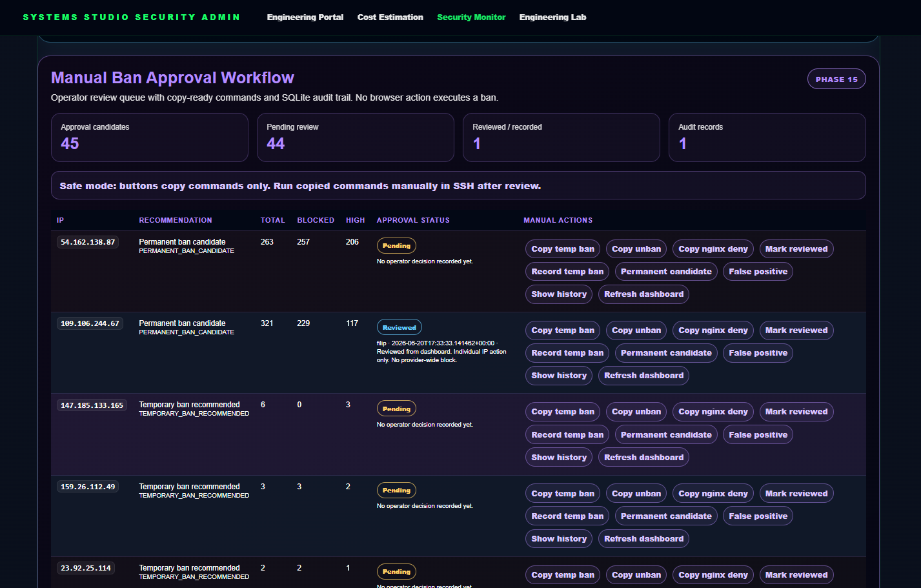Image resolution: width=921 pixels, height=588 pixels.
Task: Flag 54.162.138.87 as false positive
Action: point(758,272)
